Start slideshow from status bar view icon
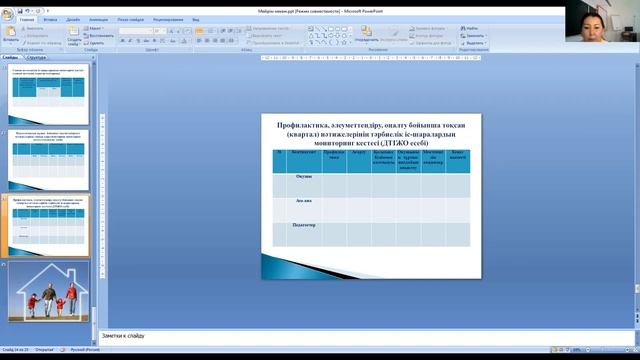The image size is (640, 360). pyautogui.click(x=567, y=350)
